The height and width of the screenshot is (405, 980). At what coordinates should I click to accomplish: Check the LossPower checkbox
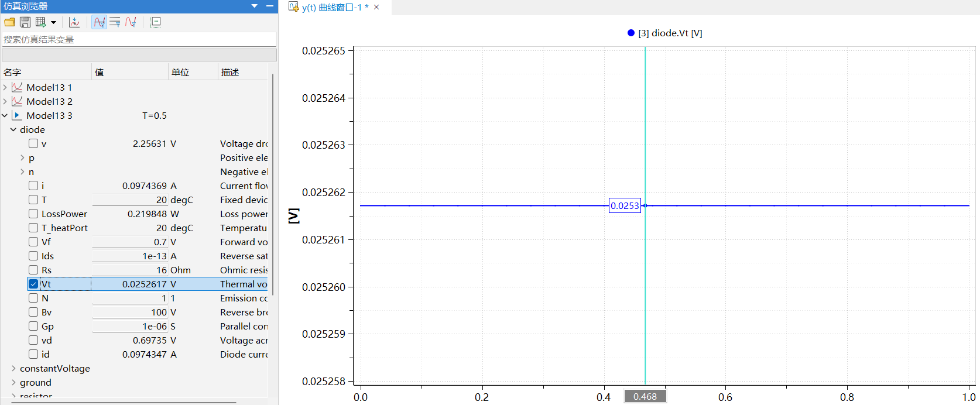click(33, 214)
